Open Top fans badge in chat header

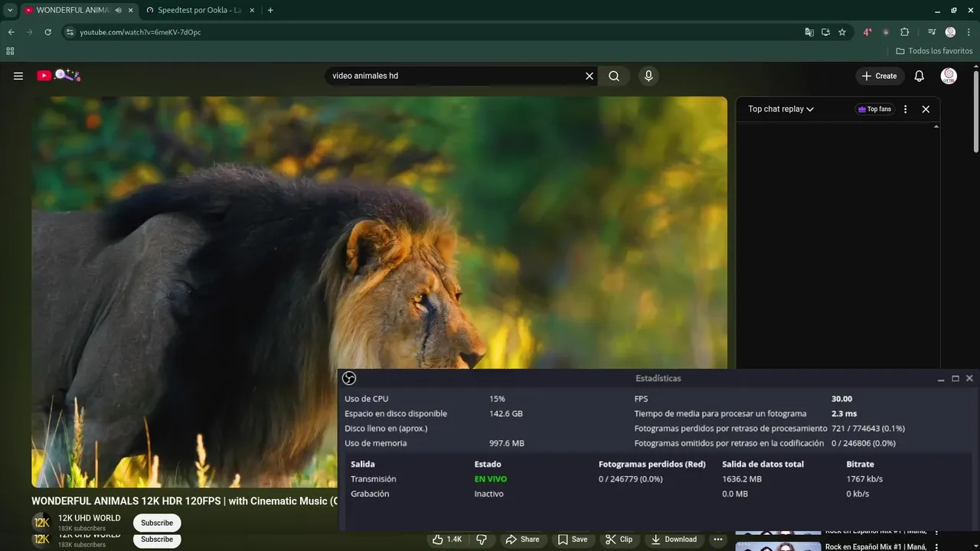click(x=875, y=109)
